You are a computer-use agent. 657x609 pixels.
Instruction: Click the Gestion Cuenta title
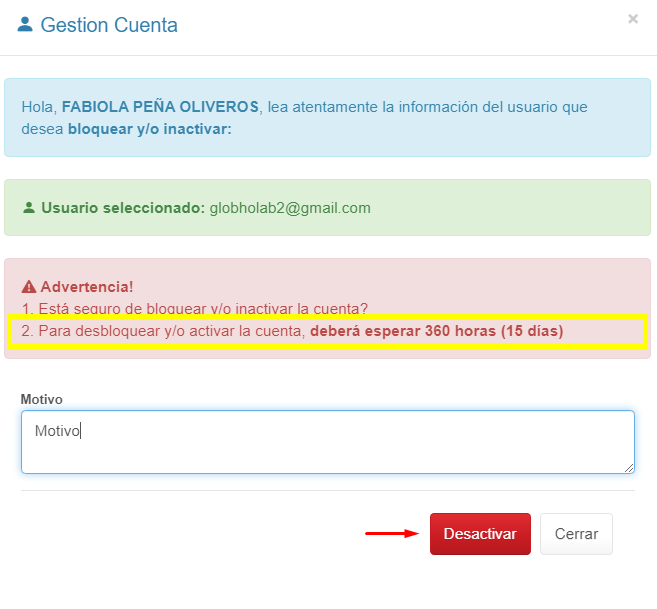click(x=109, y=25)
